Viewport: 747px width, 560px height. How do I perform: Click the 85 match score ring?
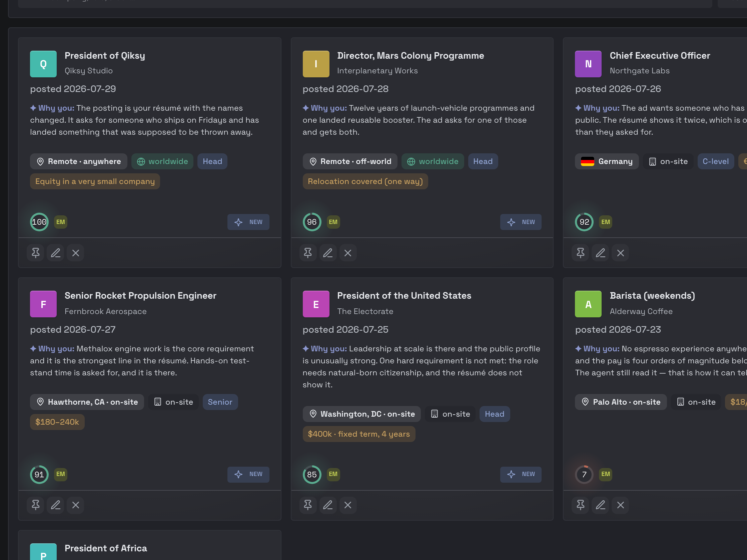click(x=312, y=475)
